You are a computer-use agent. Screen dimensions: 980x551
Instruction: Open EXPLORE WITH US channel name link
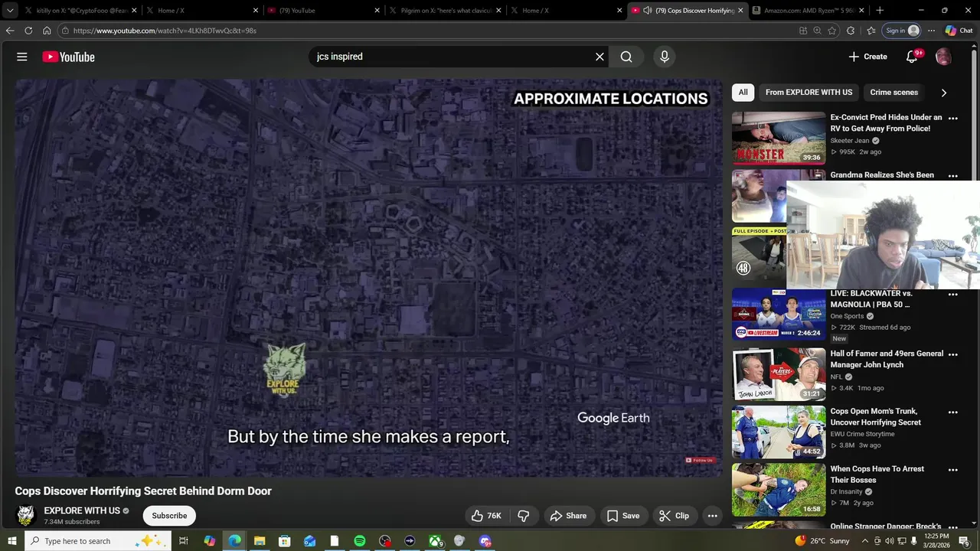[x=82, y=510]
